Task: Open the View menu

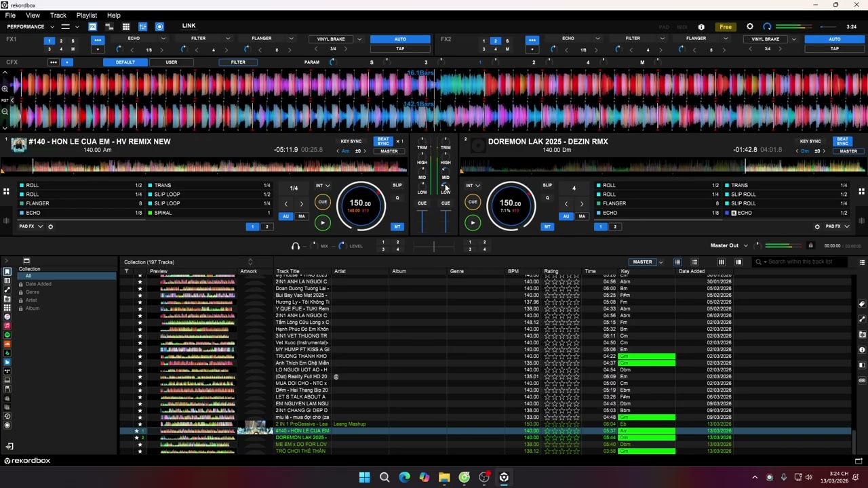Action: (x=33, y=15)
